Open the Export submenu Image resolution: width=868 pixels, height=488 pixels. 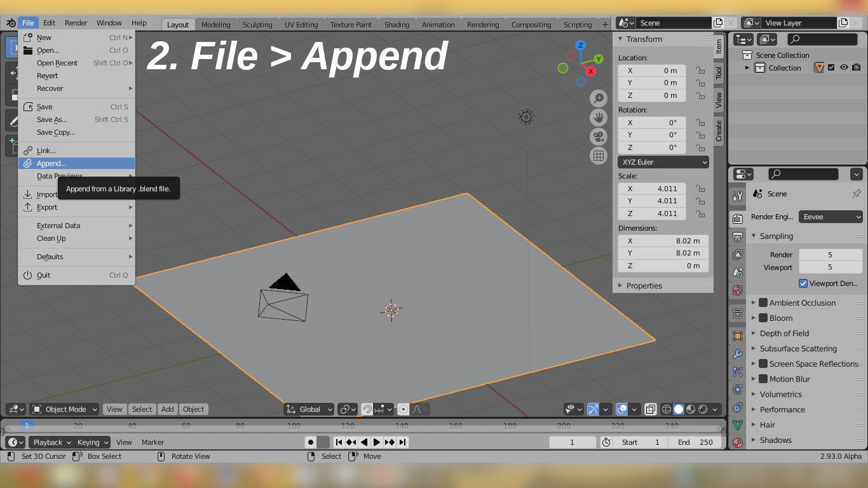76,207
